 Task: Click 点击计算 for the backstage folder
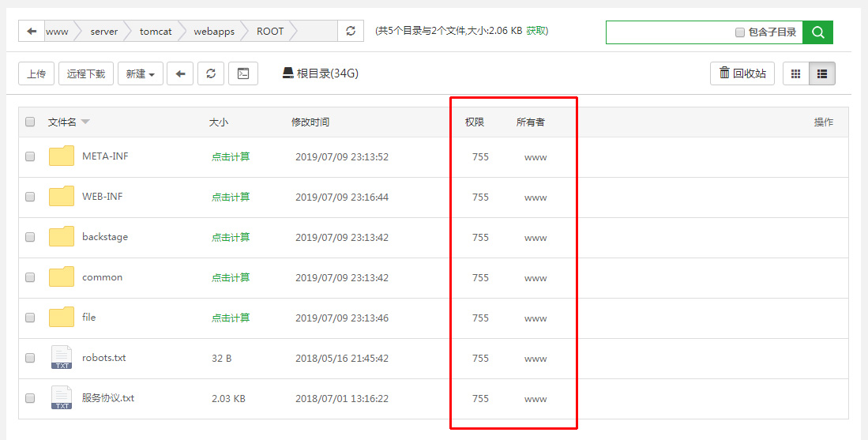(231, 237)
